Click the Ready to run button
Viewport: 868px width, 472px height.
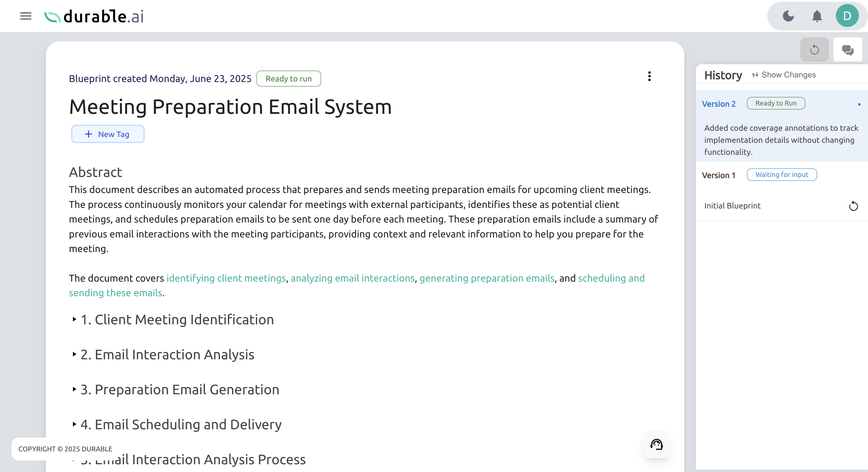coord(288,79)
